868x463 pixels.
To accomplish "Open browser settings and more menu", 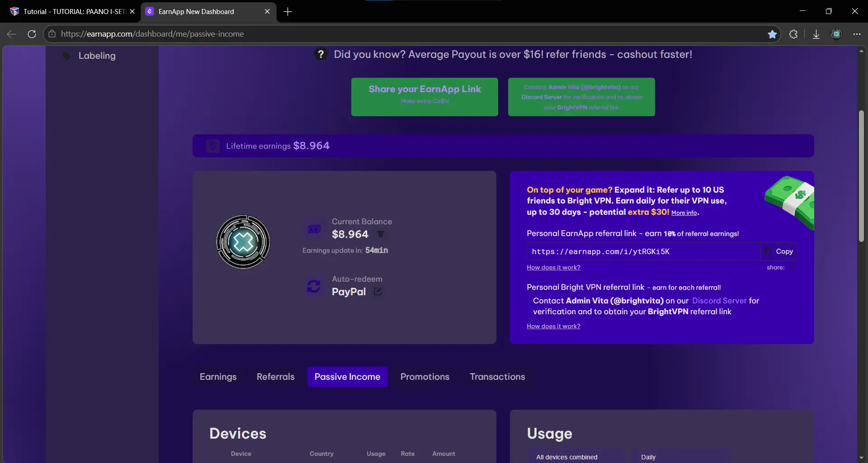I will (857, 34).
